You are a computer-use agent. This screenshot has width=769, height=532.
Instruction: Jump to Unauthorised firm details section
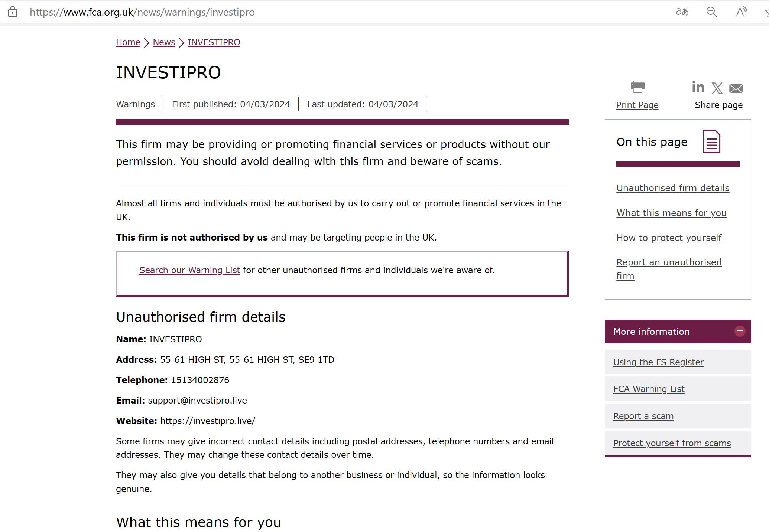coord(673,188)
